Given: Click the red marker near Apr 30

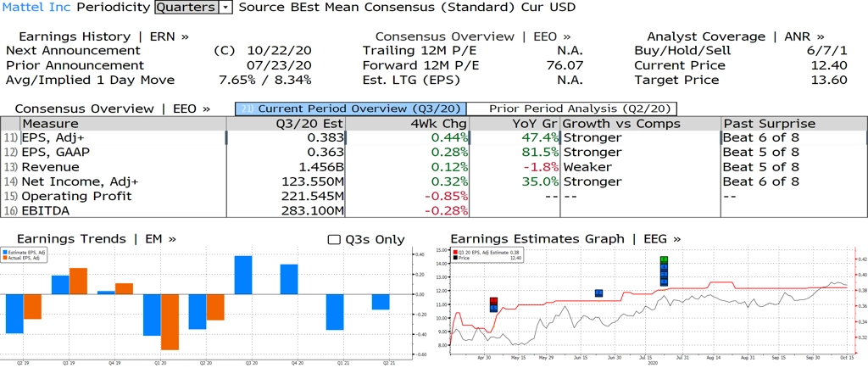Looking at the screenshot, I should coord(494,301).
